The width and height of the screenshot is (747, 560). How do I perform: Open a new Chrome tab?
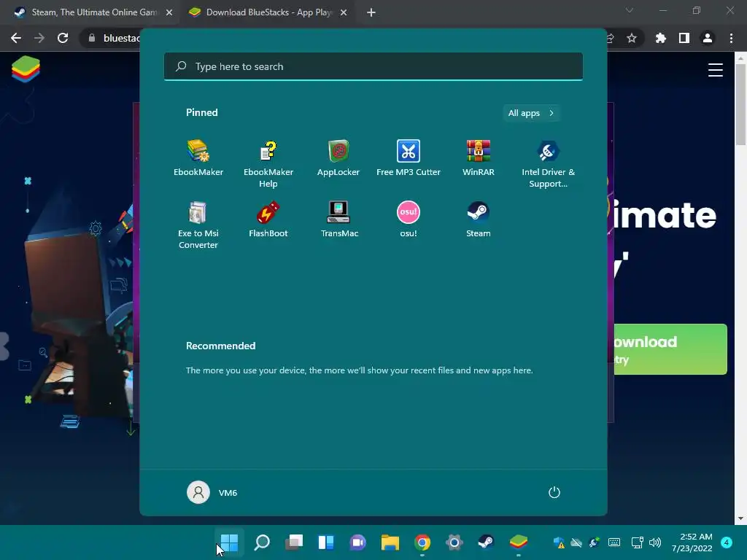point(371,13)
